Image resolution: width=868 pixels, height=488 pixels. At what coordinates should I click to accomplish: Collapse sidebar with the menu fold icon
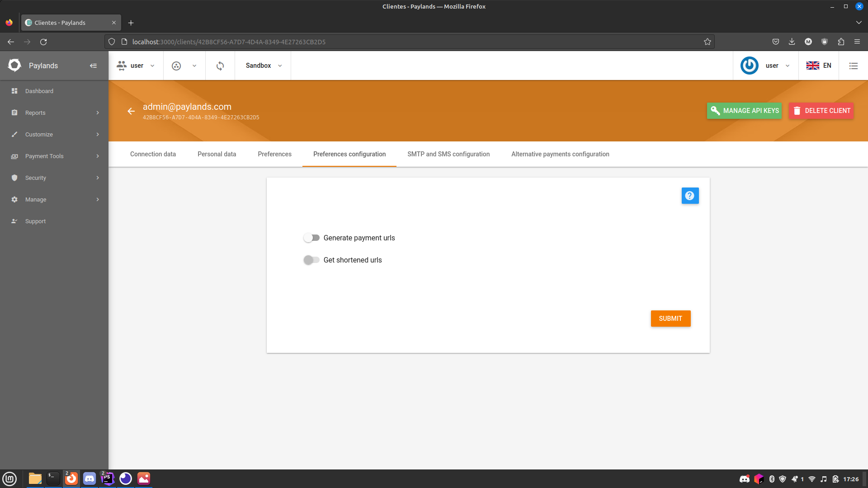(x=93, y=66)
